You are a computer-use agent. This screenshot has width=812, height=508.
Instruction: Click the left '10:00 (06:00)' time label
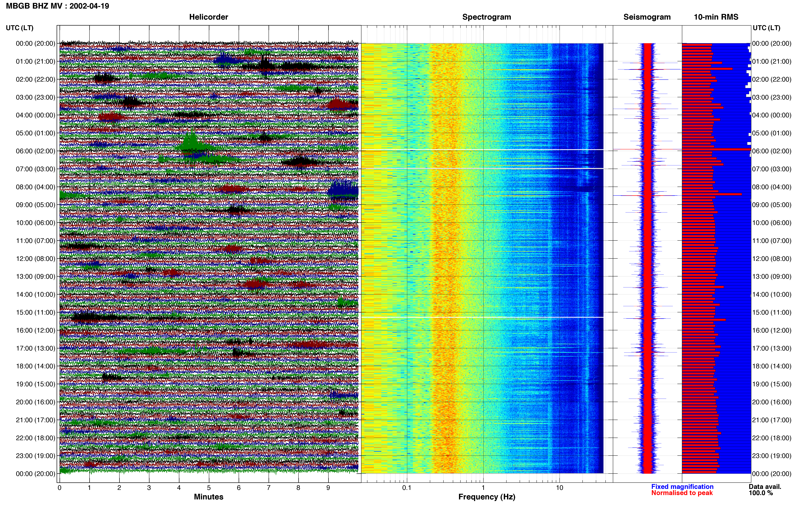pyautogui.click(x=36, y=223)
